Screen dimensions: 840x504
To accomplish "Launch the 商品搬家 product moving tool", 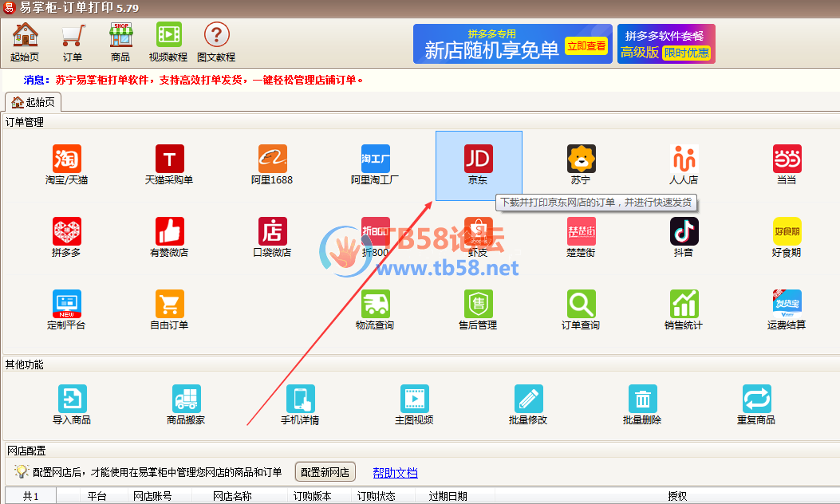I will [x=186, y=405].
